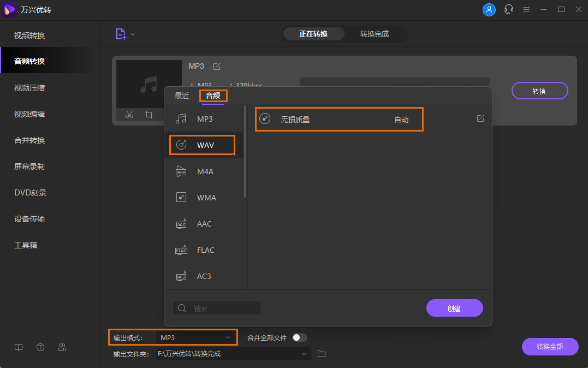Switch to the 转换完成 tab
The image size is (588, 368).
point(375,34)
